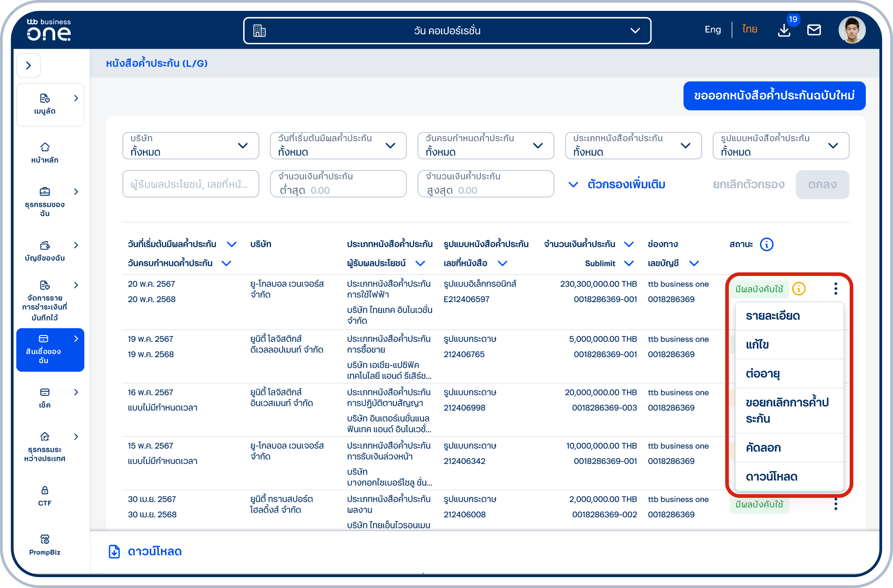Sort by ผู้รับผลประโยชน์ column chevron
Viewport: 893px width, 588px height.
[420, 263]
